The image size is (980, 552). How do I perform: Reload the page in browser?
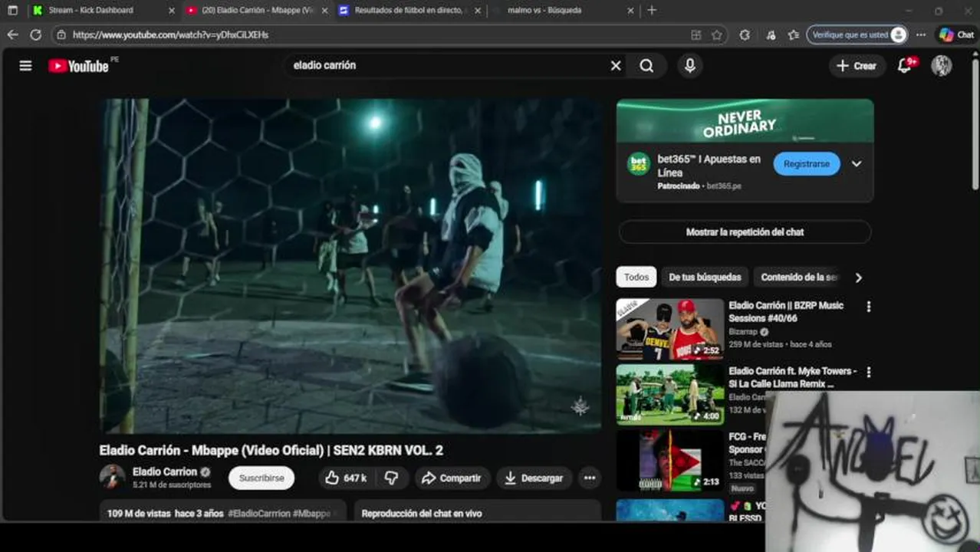(x=35, y=34)
